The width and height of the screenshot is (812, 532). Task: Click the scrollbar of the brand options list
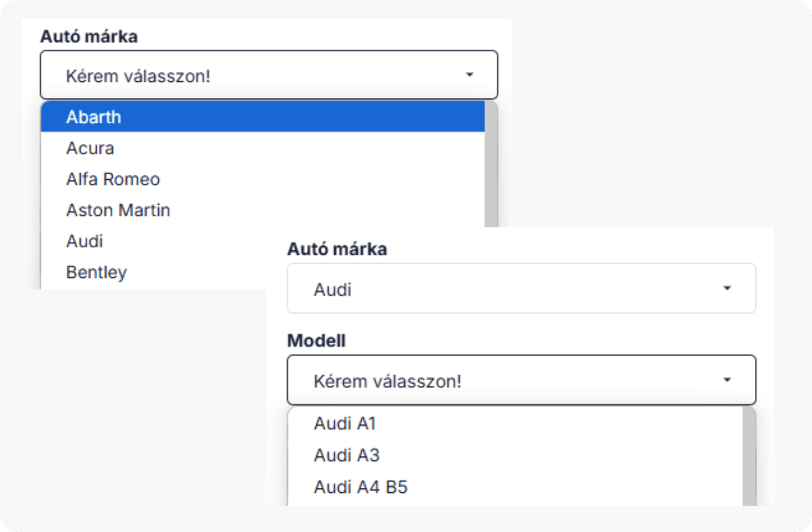(x=491, y=166)
